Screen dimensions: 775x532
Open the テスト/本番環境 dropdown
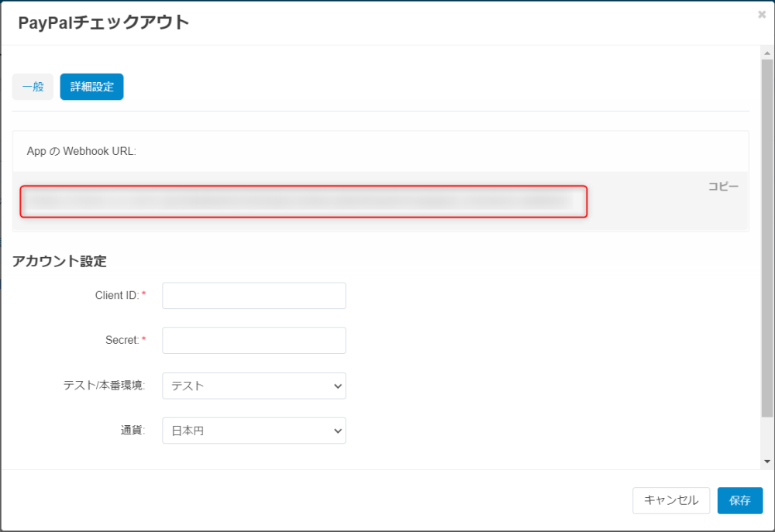(x=253, y=386)
